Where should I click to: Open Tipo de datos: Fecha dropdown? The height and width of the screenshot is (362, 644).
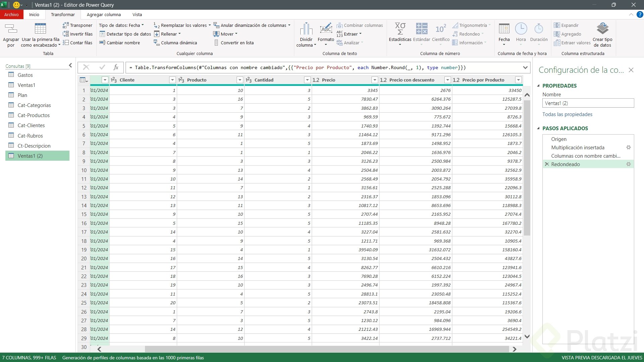click(x=121, y=25)
